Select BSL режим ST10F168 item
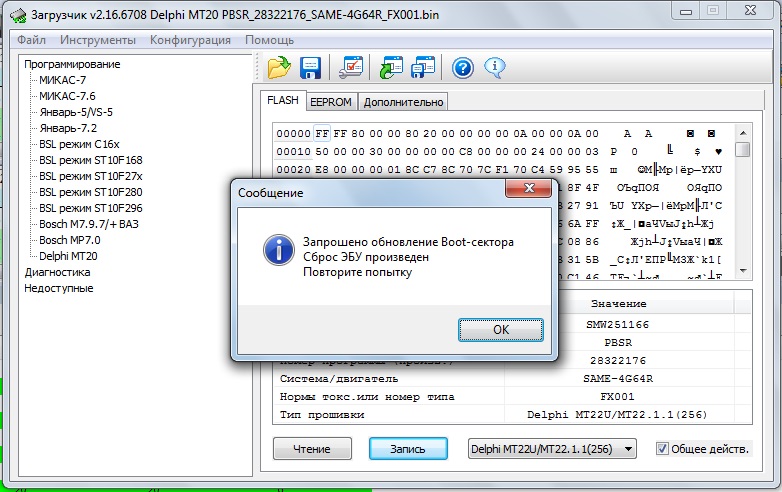 click(91, 160)
